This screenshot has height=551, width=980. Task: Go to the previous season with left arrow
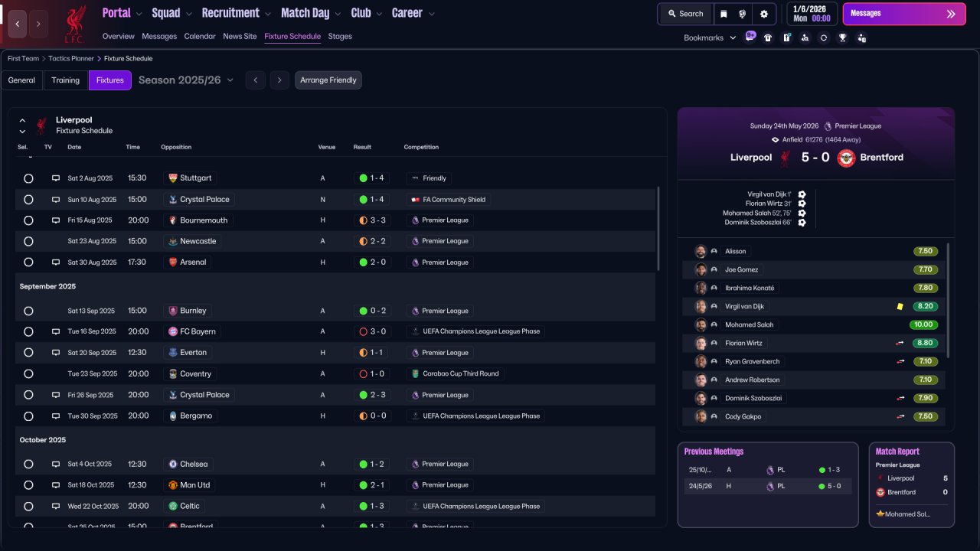tap(256, 80)
